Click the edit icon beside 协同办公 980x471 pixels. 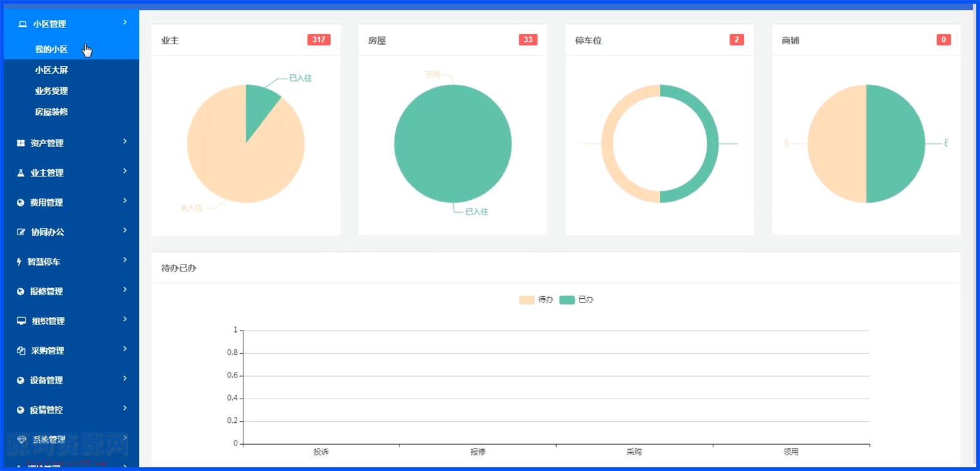click(x=21, y=232)
